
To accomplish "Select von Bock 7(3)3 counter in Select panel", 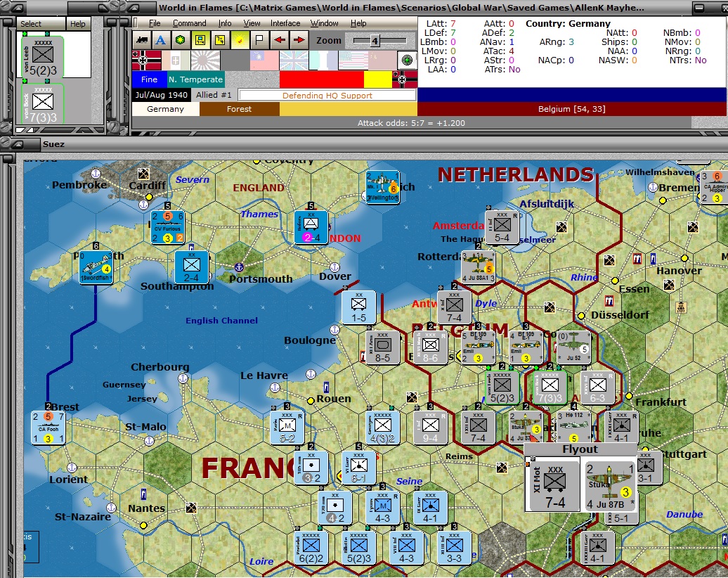I will coord(42,104).
